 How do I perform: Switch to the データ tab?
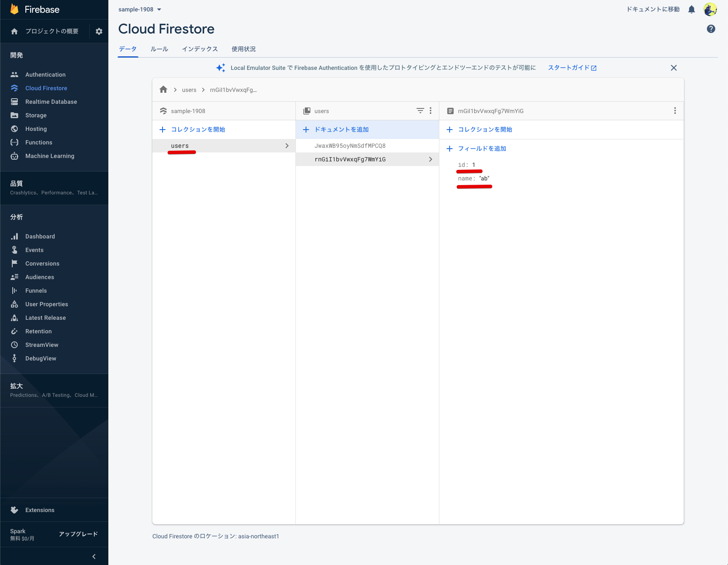[x=128, y=49]
